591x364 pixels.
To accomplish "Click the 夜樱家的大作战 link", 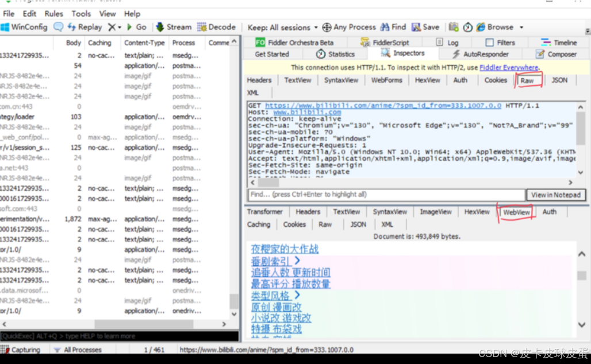I will [x=285, y=249].
